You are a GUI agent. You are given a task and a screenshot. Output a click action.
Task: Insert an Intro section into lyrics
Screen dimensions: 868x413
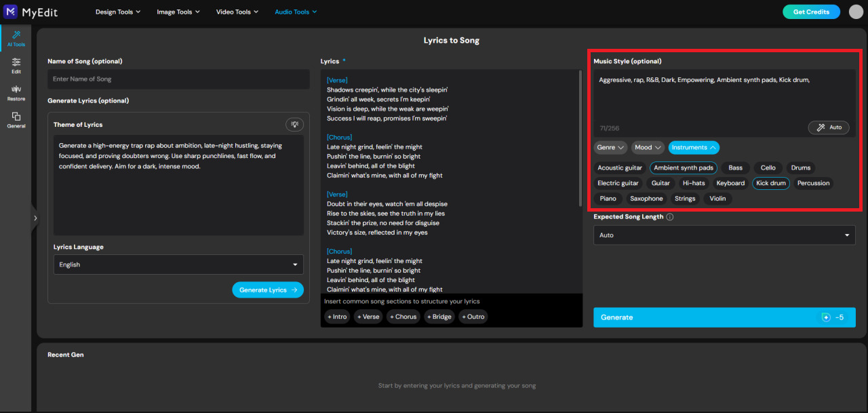pos(337,317)
